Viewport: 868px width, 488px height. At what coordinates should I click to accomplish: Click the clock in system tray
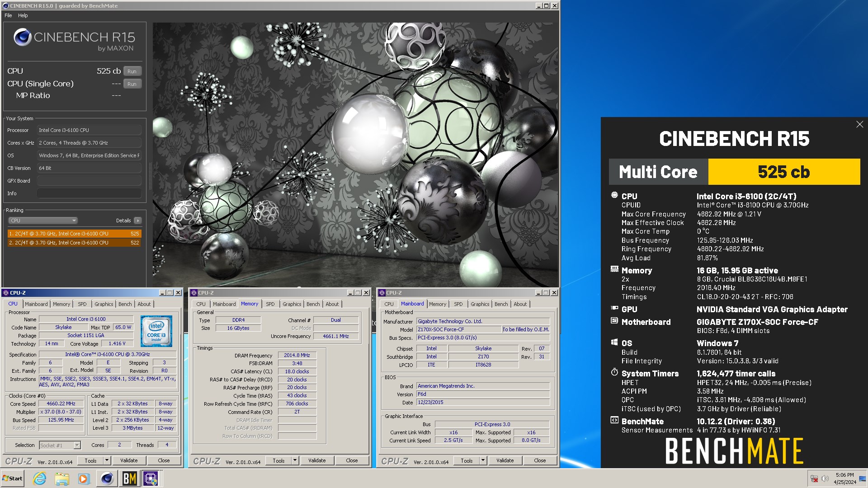[x=844, y=479]
